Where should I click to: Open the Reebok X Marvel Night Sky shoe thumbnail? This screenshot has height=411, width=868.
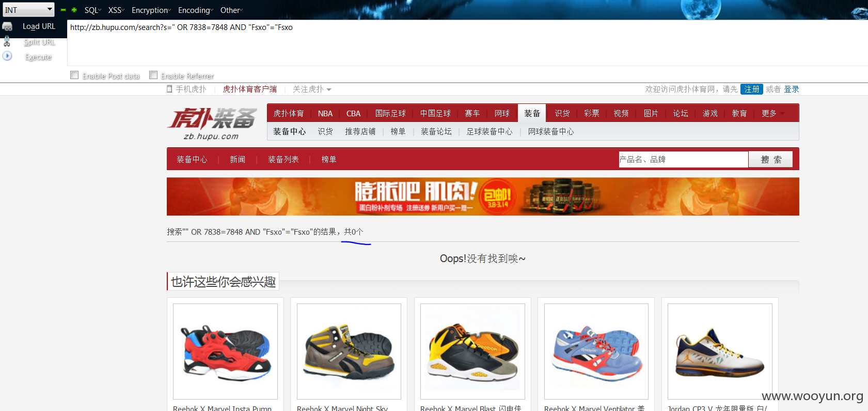coord(349,352)
